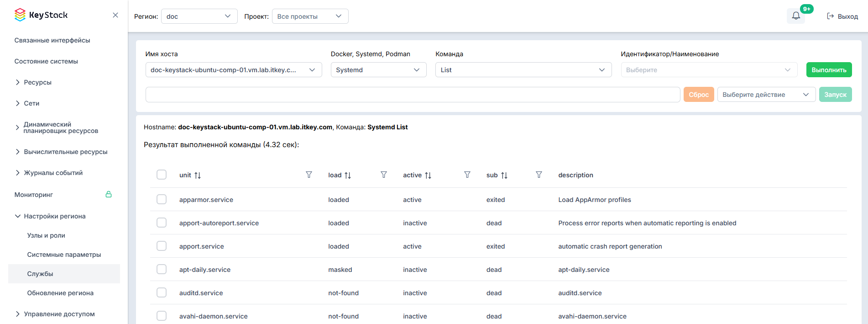Viewport: 868px width, 324px height.
Task: Click the description column header
Action: (x=576, y=175)
